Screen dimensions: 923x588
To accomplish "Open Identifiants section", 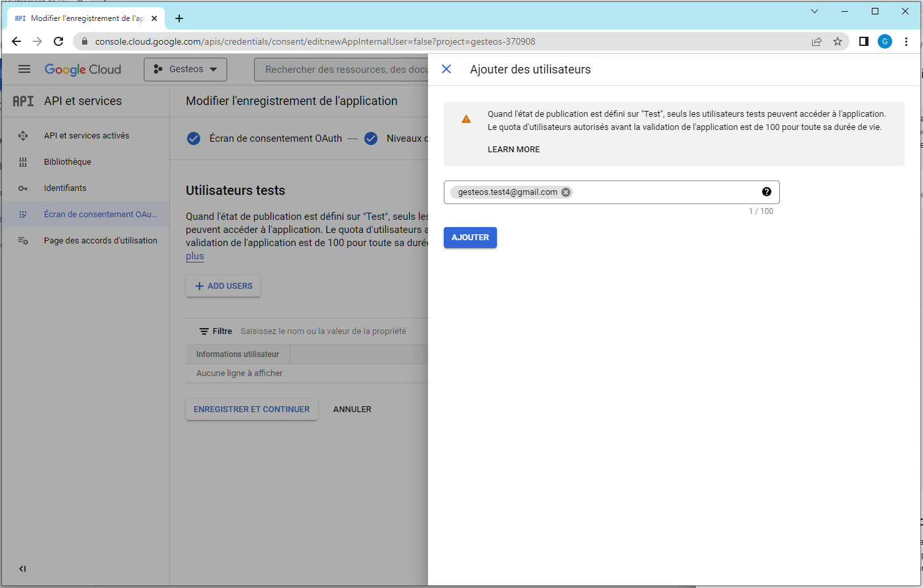I will coord(65,188).
